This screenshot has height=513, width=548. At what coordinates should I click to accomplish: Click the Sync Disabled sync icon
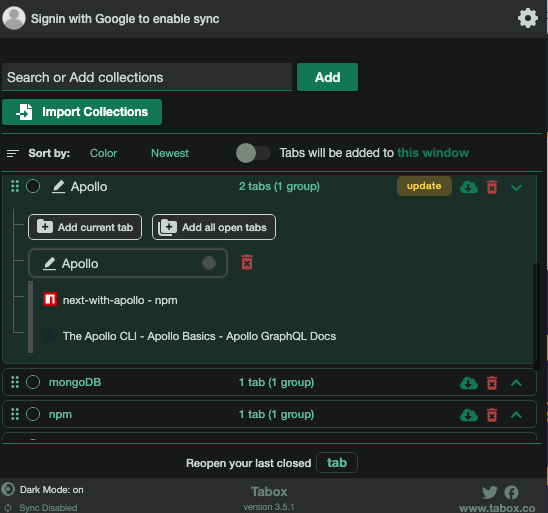(x=8, y=507)
